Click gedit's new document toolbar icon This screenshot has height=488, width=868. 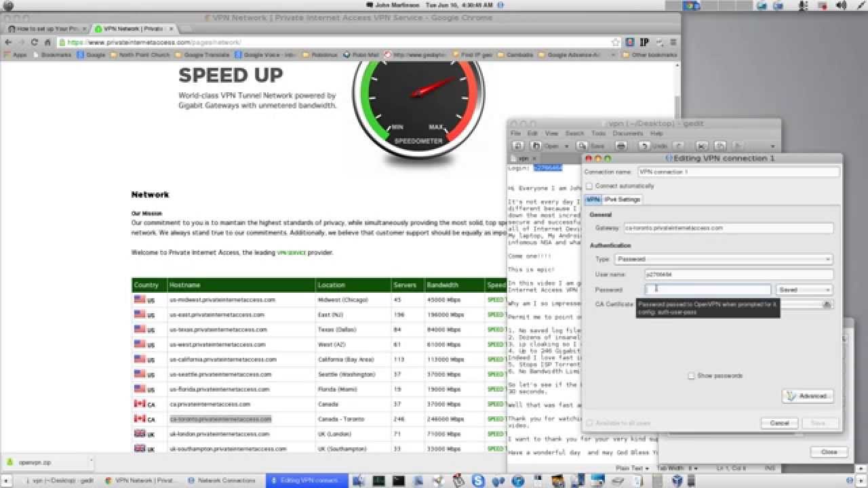point(518,146)
